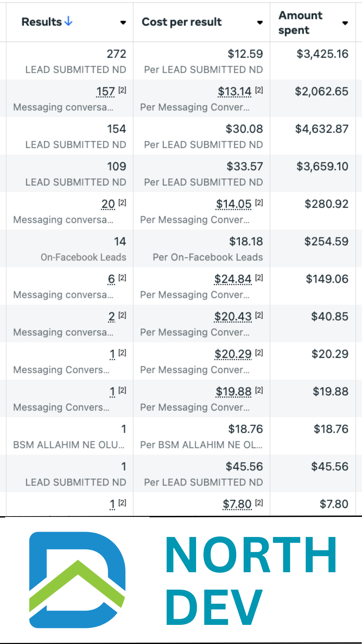Click the underlined 157 results value
The width and height of the screenshot is (362, 644).
click(x=106, y=91)
